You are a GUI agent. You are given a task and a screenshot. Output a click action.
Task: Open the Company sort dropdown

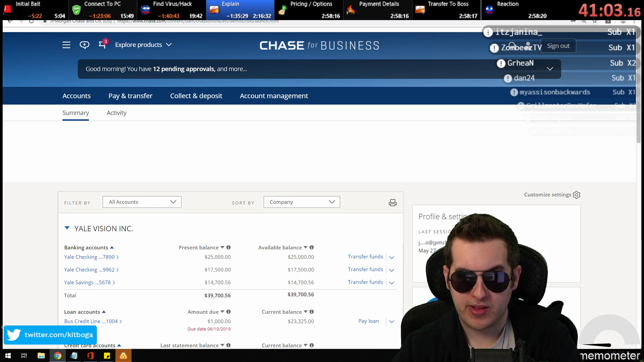point(302,202)
